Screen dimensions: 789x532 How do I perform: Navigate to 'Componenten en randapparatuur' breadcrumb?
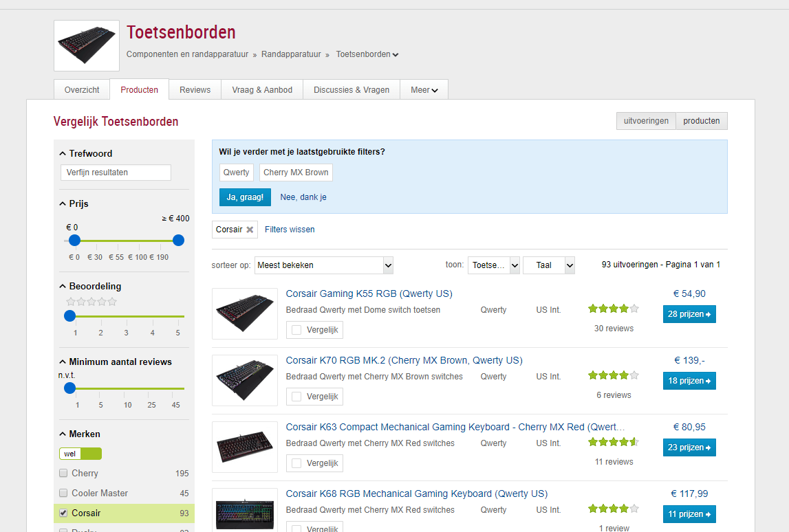(x=187, y=54)
